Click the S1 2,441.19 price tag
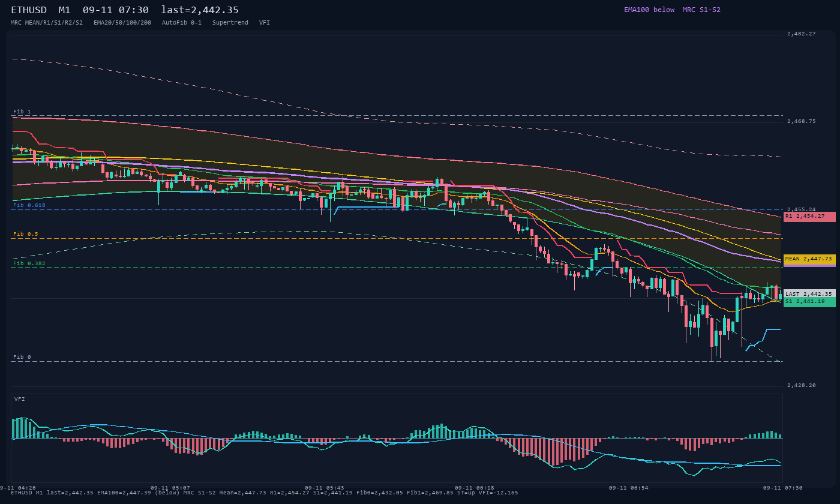This screenshot has width=840, height=504. [809, 302]
